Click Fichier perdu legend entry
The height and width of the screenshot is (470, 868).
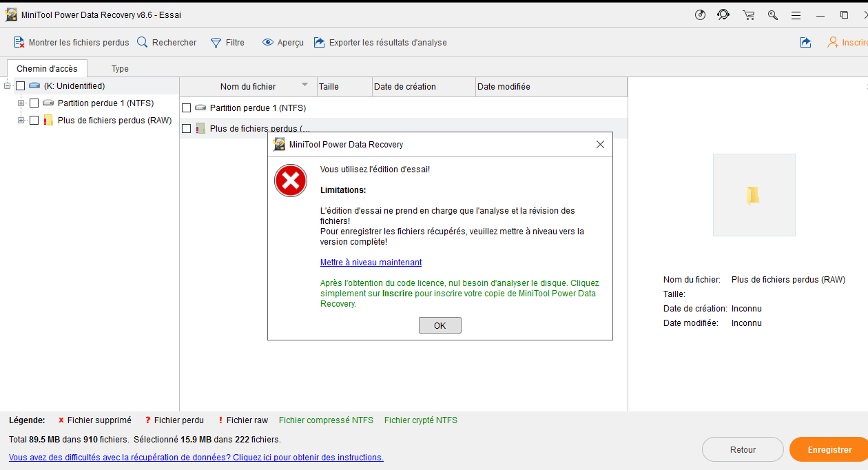174,420
